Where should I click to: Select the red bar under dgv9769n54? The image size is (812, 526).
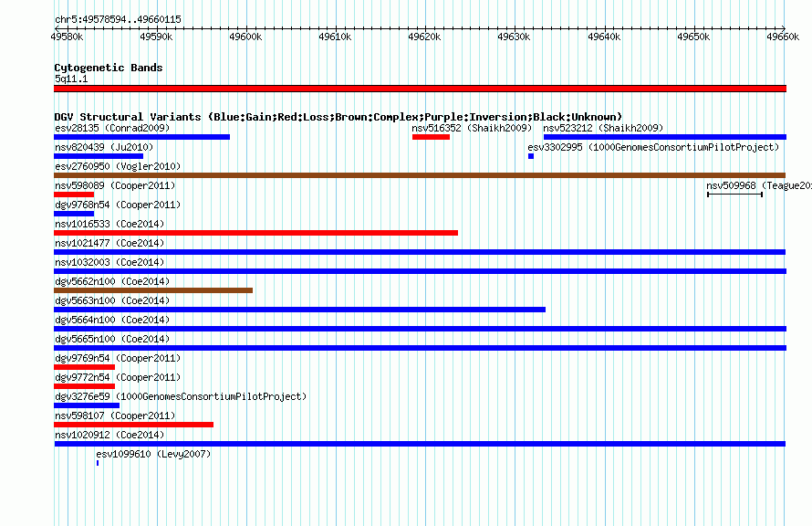coord(85,367)
